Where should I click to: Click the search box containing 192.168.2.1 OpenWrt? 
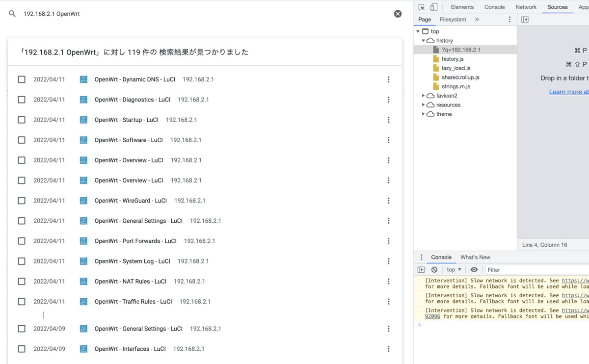[x=205, y=14]
